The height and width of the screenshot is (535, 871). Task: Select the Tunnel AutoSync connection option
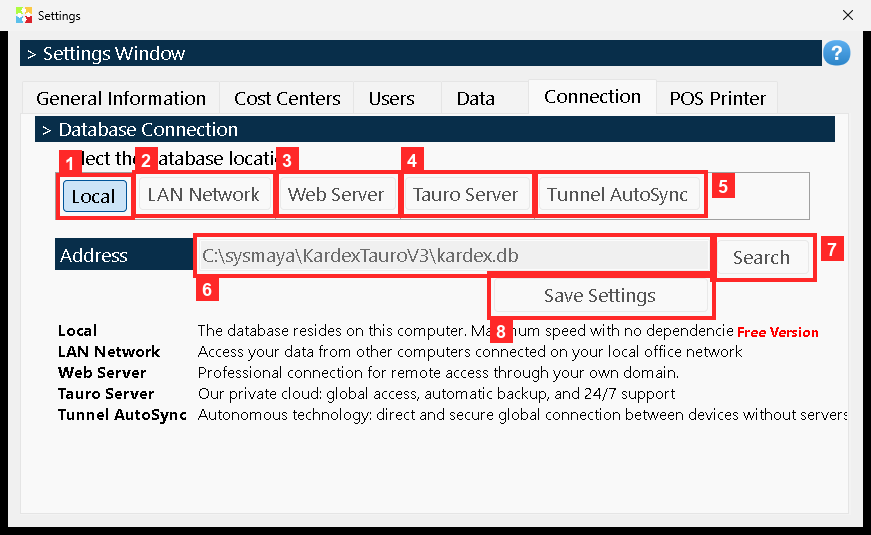tap(618, 194)
